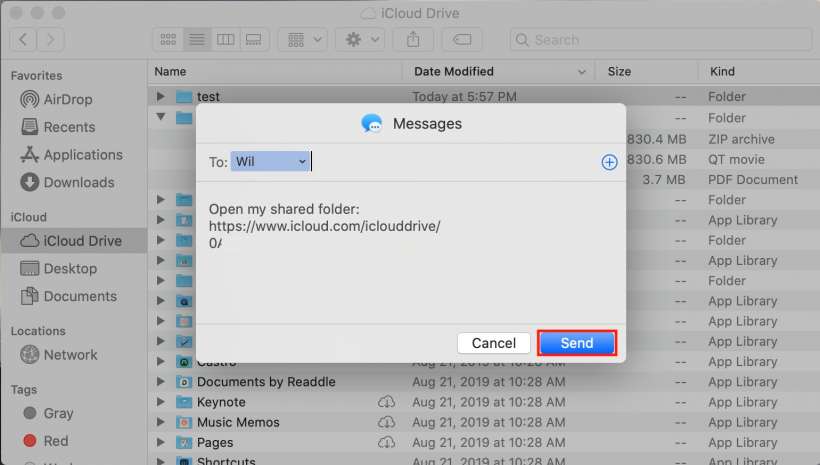Go back in Finder
This screenshot has height=465, width=820.
point(23,40)
